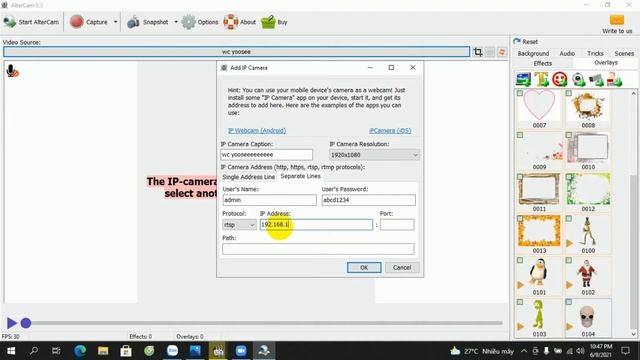This screenshot has height=360, width=640.
Task: Click the Cancel button in the dialog
Action: coord(402,267)
